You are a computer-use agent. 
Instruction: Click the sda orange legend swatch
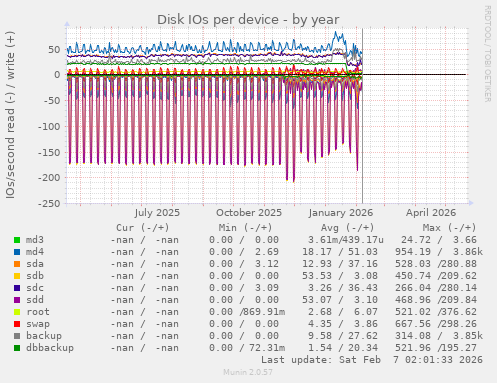pos(17,264)
